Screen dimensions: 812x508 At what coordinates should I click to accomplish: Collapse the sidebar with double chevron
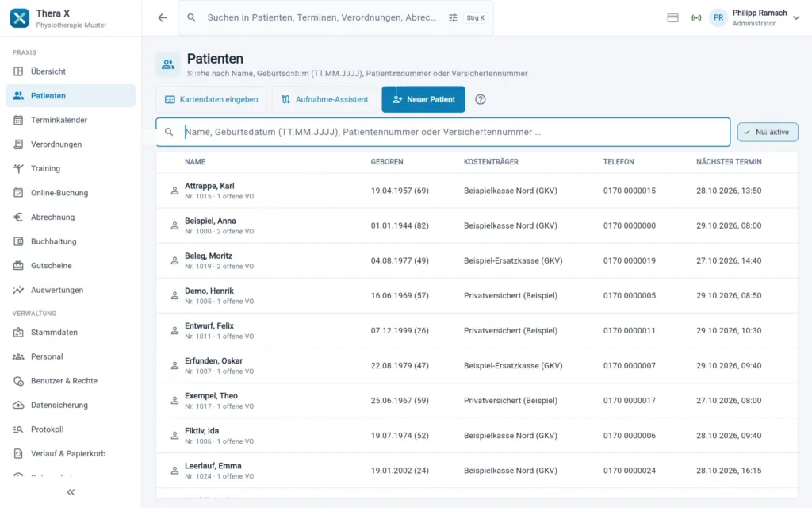pyautogui.click(x=71, y=492)
